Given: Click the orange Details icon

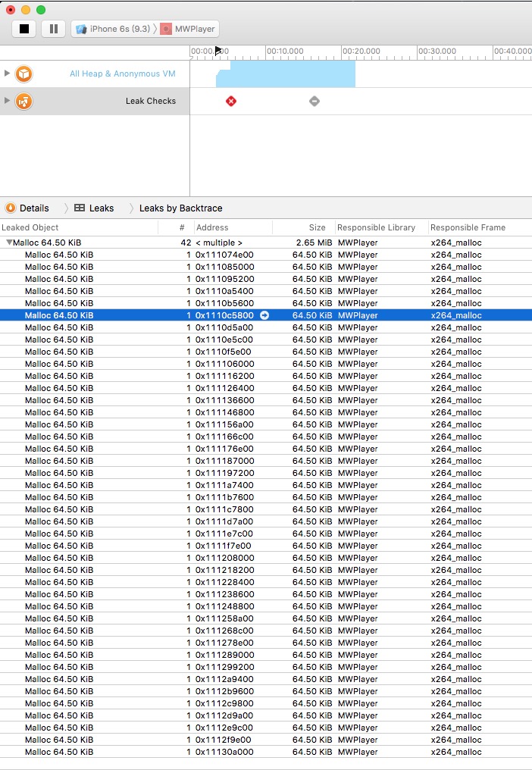Looking at the screenshot, I should (11, 208).
